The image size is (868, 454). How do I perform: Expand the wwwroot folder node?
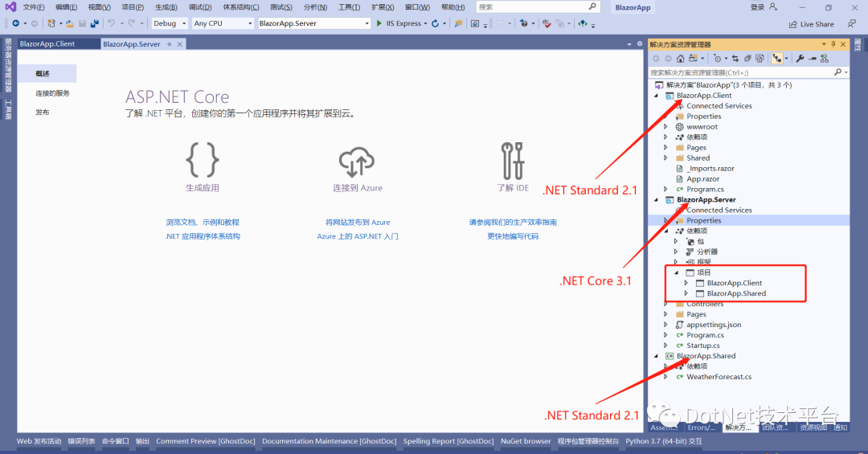666,127
